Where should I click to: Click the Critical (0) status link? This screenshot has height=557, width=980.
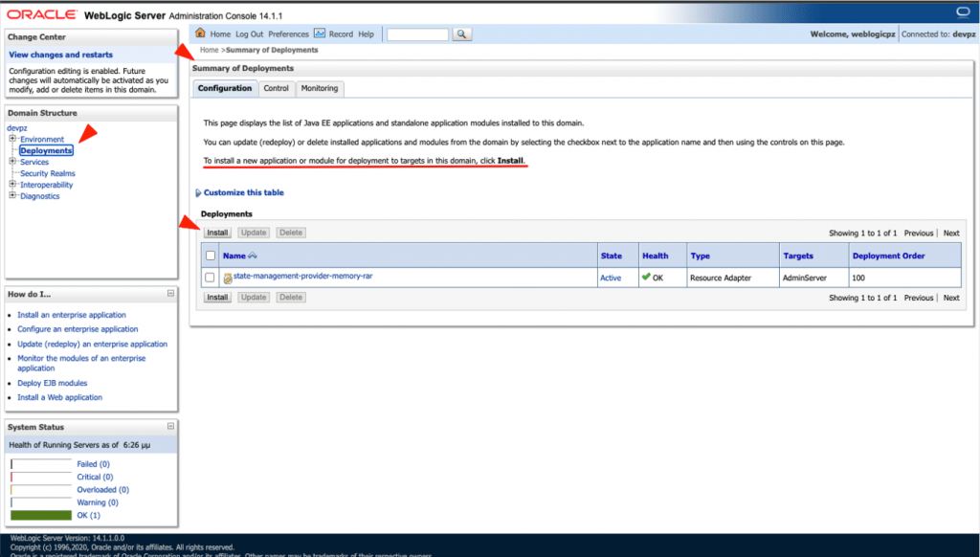tap(95, 477)
